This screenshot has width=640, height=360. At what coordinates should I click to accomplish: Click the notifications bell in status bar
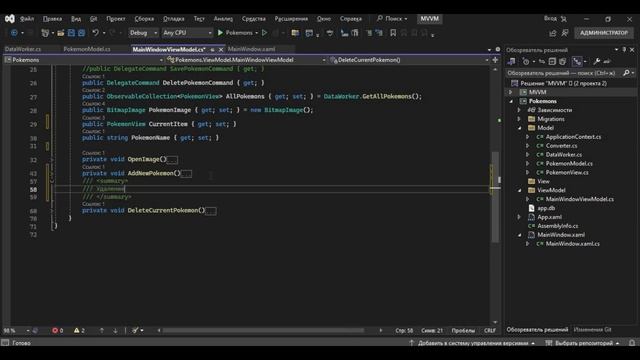point(632,343)
